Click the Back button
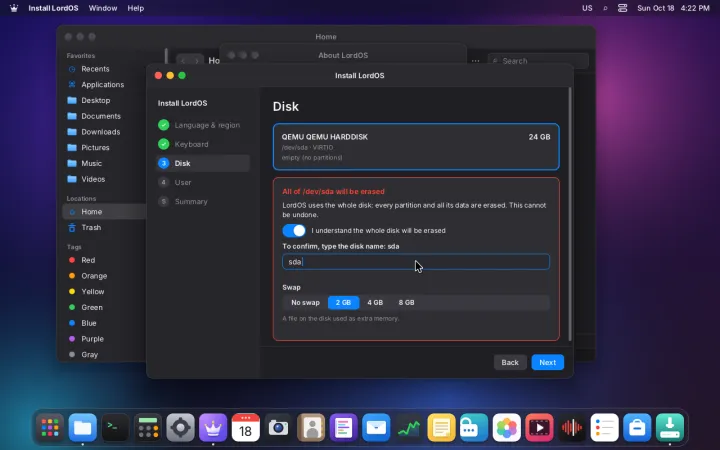720x450 pixels. (x=510, y=362)
